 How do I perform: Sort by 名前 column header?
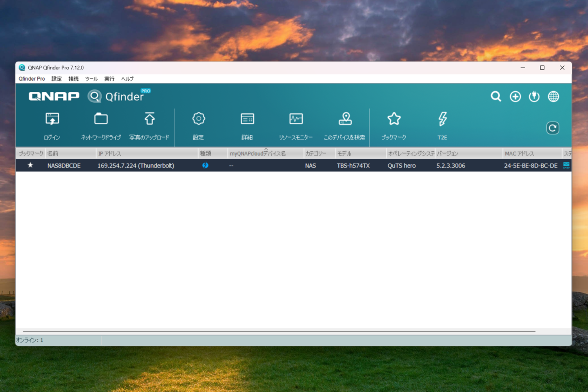pos(71,153)
